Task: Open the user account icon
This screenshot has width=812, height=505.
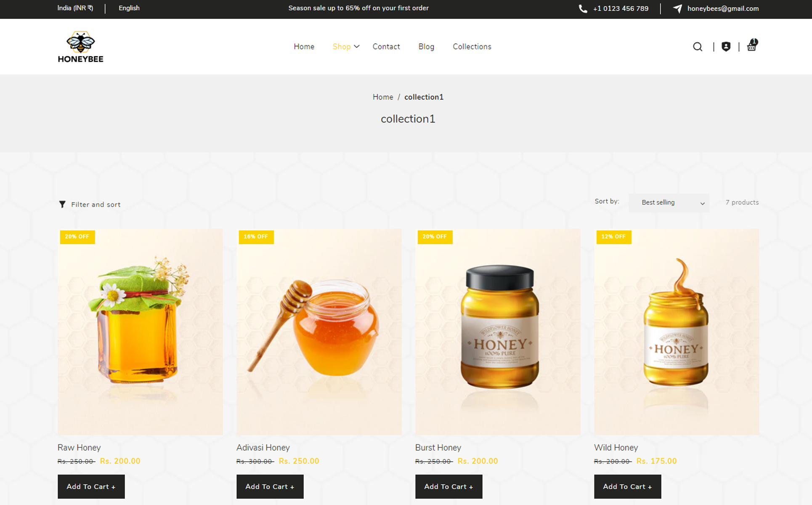Action: [x=726, y=47]
